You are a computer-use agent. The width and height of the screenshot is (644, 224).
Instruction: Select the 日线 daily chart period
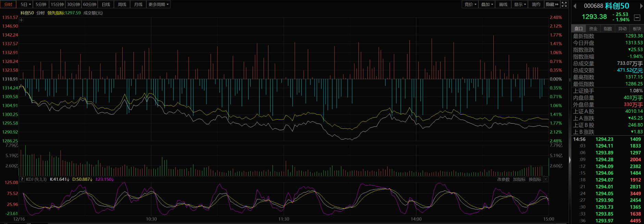point(106,4)
